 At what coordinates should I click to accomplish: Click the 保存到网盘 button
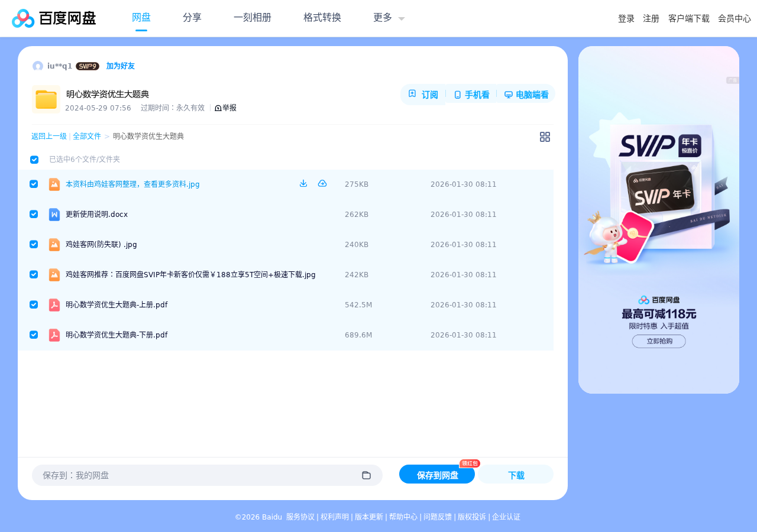click(x=437, y=475)
